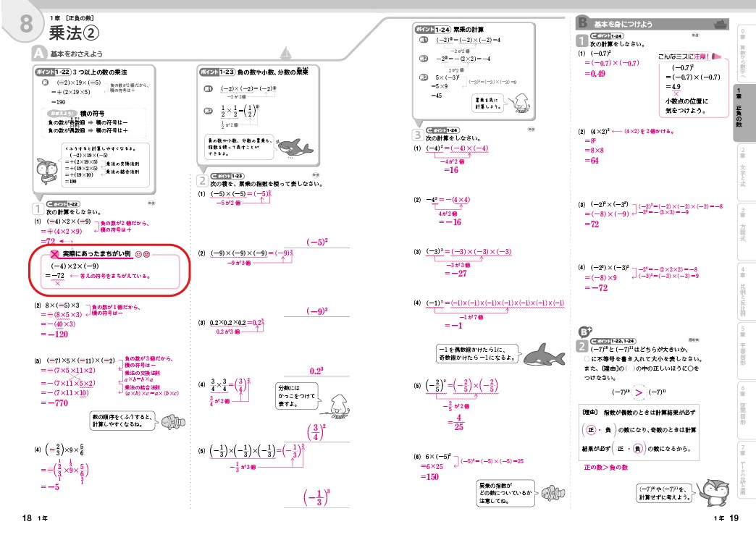
Task: Click the squid illustration in ポイント1-24 box
Action: [521, 102]
